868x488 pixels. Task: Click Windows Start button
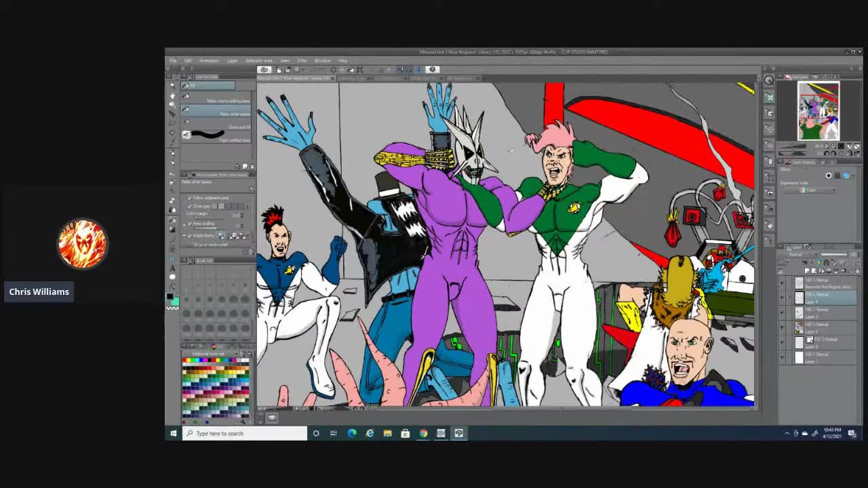click(174, 433)
